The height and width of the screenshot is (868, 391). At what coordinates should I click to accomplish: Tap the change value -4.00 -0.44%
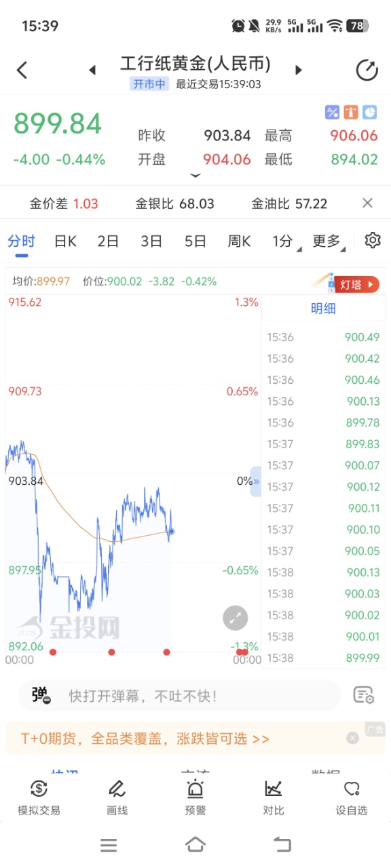(59, 160)
